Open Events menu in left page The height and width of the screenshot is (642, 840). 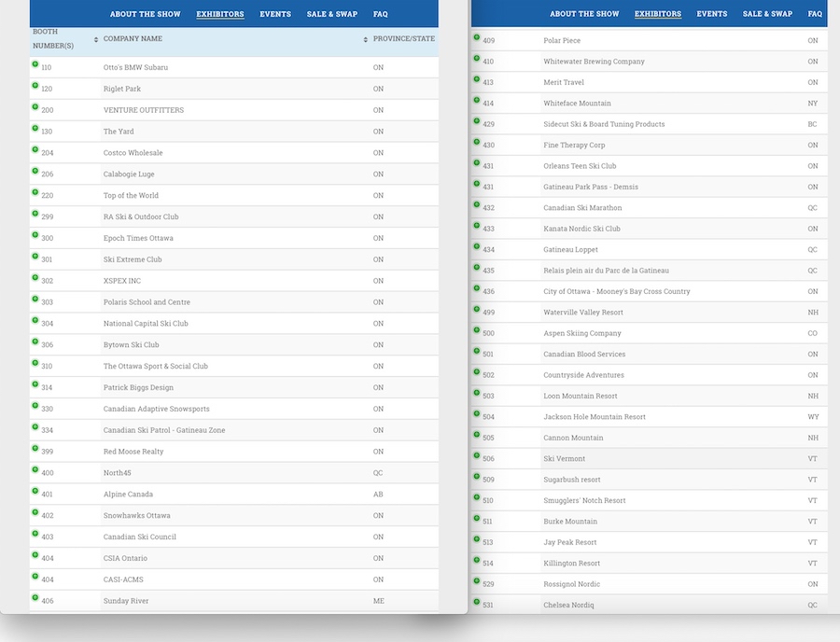coord(275,14)
